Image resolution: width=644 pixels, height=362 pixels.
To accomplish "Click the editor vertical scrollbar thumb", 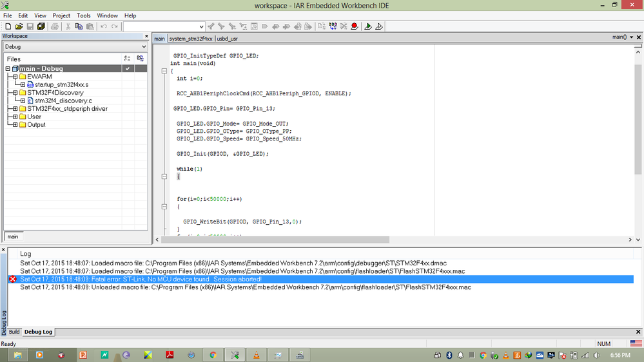I will coord(638,119).
